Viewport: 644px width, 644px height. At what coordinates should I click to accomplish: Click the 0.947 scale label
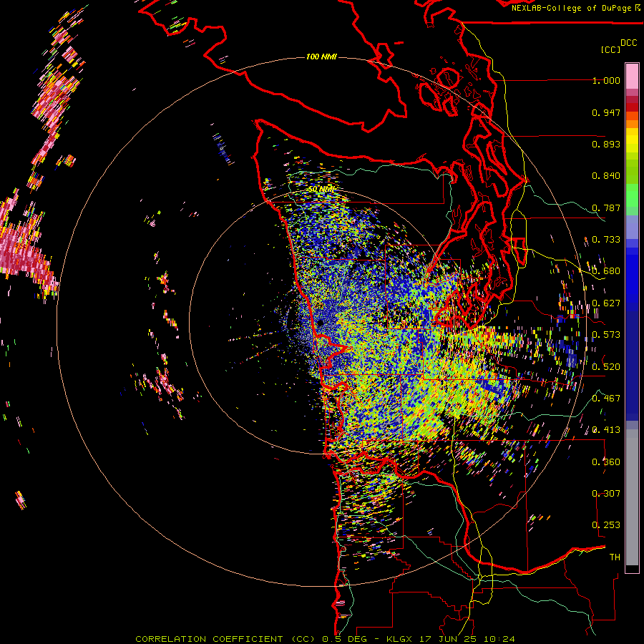point(606,112)
